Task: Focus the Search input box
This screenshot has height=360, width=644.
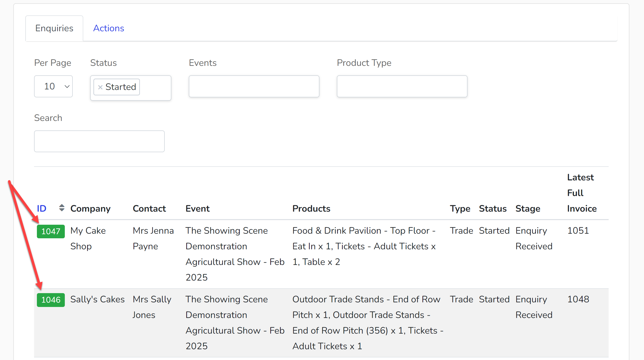Action: 99,141
